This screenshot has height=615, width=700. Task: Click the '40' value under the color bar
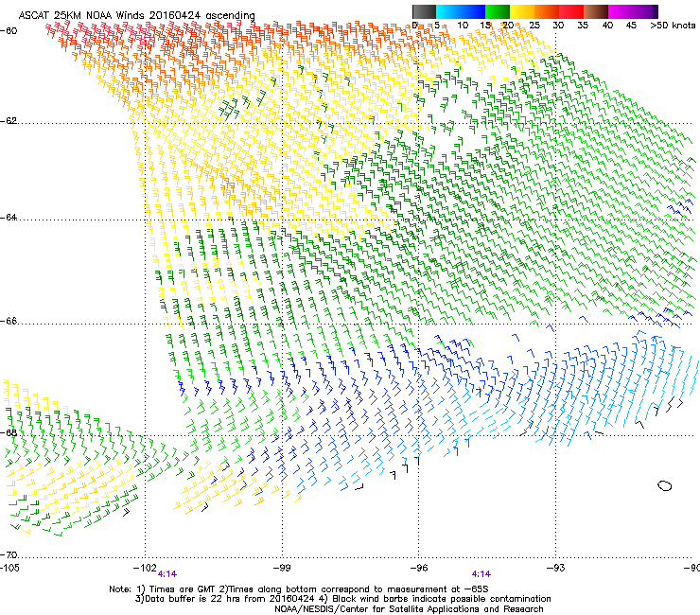point(607,25)
